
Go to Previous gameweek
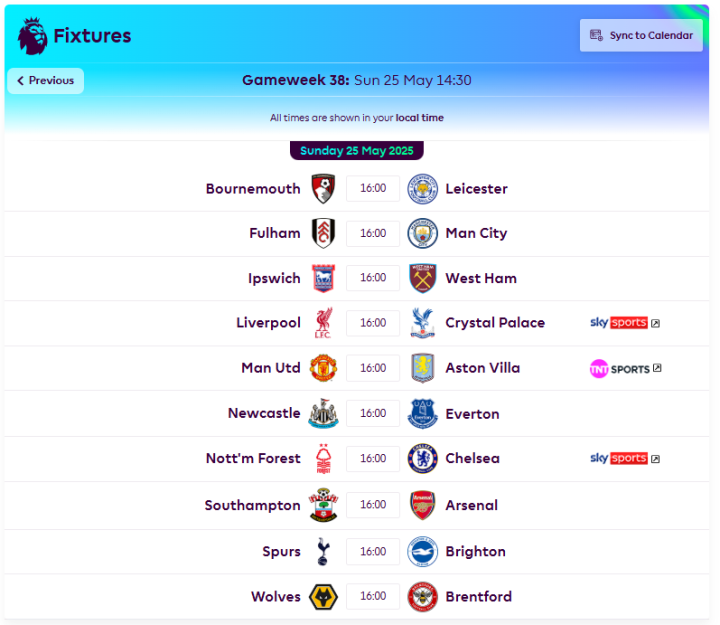[x=45, y=81]
